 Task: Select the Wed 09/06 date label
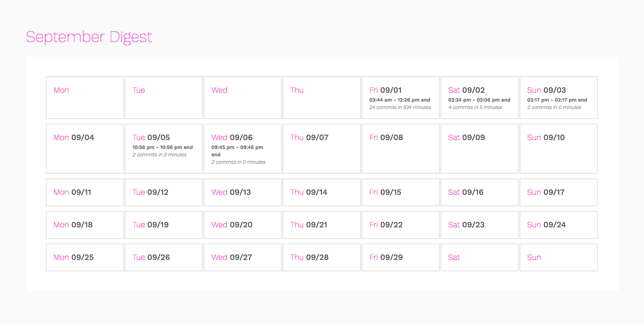[232, 138]
